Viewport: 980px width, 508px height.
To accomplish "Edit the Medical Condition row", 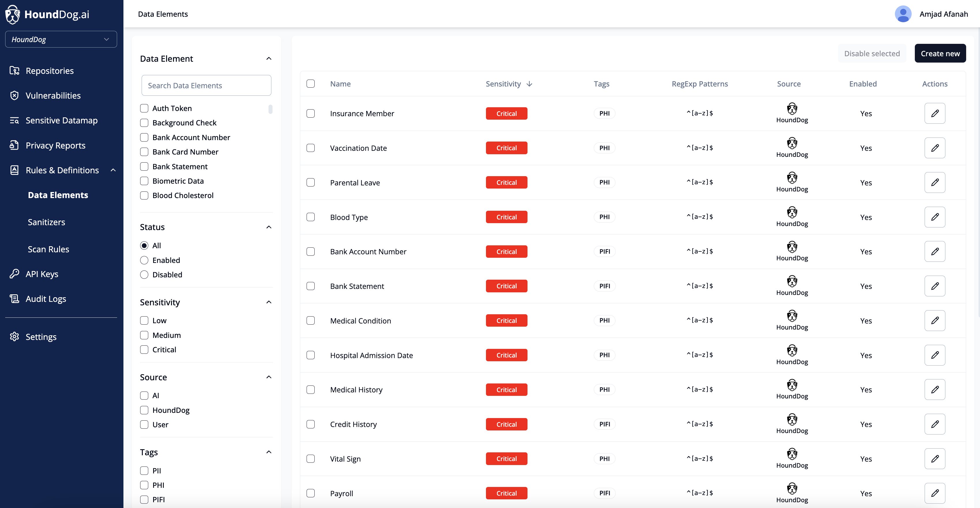I will (x=935, y=321).
